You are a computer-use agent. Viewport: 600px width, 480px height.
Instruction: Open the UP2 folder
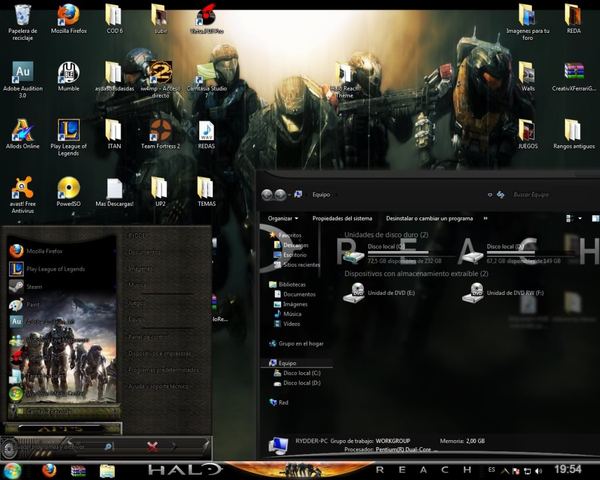(x=160, y=191)
